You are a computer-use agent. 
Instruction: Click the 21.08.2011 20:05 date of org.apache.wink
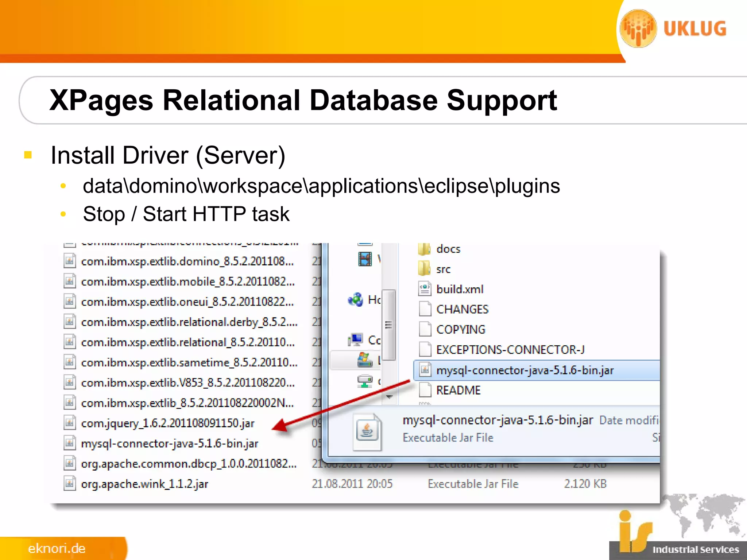coord(352,484)
